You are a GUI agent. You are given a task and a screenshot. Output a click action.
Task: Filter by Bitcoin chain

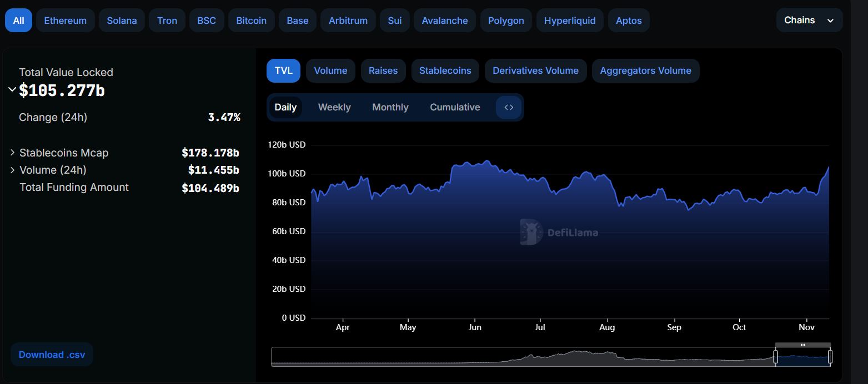point(252,21)
